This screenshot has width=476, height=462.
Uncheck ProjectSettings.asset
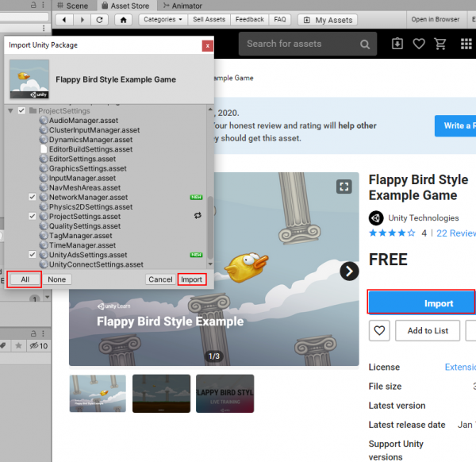(33, 216)
